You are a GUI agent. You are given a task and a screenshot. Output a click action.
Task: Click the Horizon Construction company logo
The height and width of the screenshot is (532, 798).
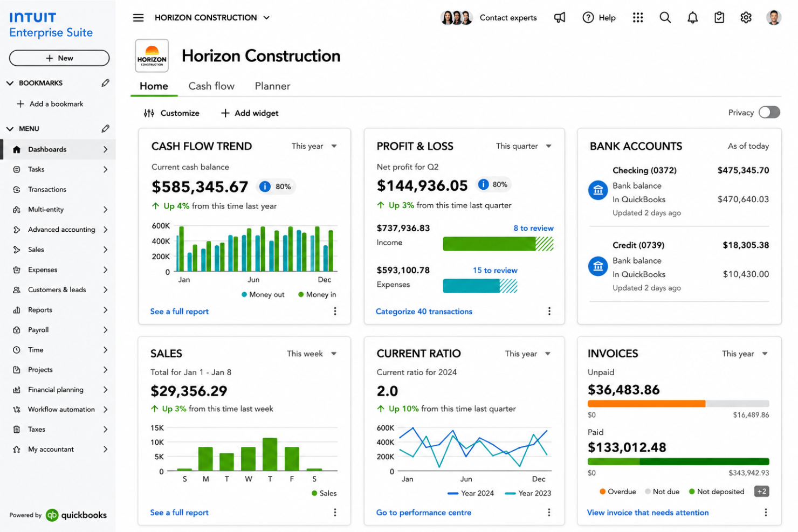tap(152, 56)
